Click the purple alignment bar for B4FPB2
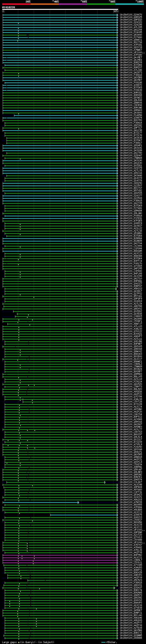146x644 pixels. click(60, 555)
